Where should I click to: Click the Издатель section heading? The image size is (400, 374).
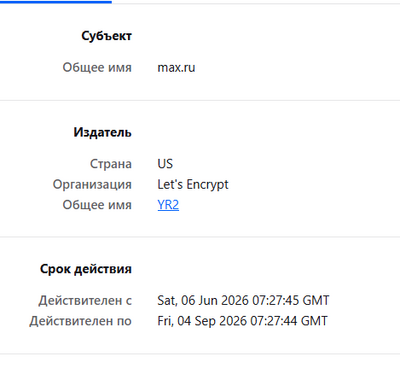tap(103, 132)
